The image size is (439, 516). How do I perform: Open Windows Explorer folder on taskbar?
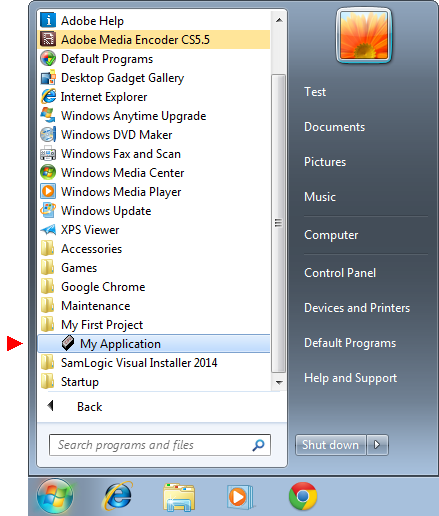click(179, 497)
